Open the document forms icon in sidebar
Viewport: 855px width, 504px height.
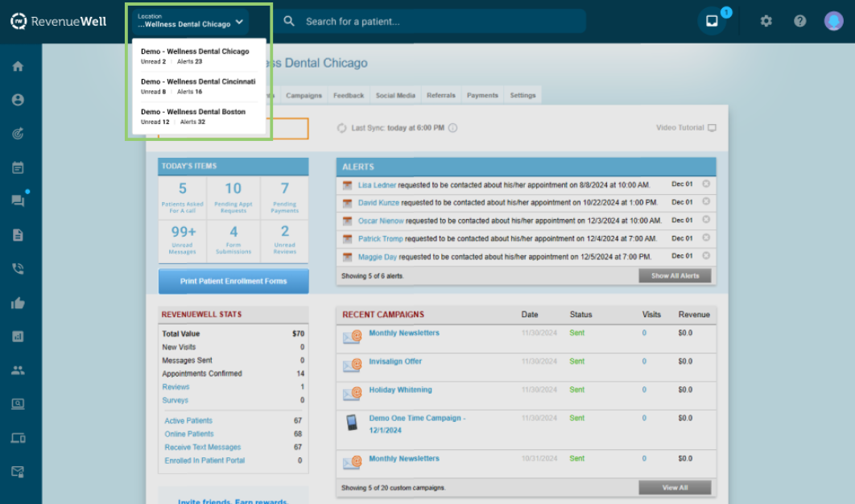pos(18,235)
